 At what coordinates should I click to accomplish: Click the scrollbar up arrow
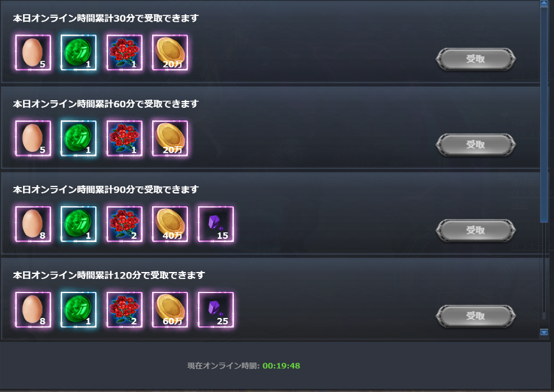(544, 3)
